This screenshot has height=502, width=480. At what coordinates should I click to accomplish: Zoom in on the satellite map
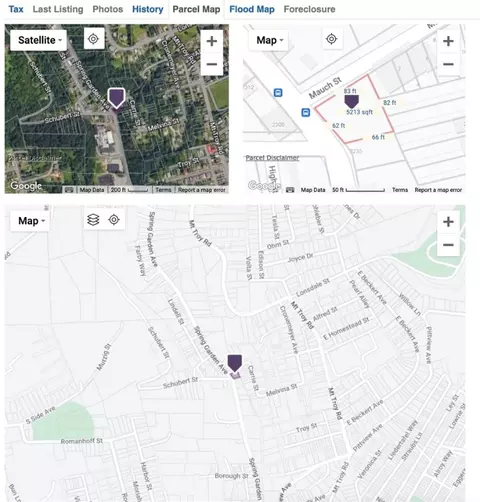click(x=212, y=41)
